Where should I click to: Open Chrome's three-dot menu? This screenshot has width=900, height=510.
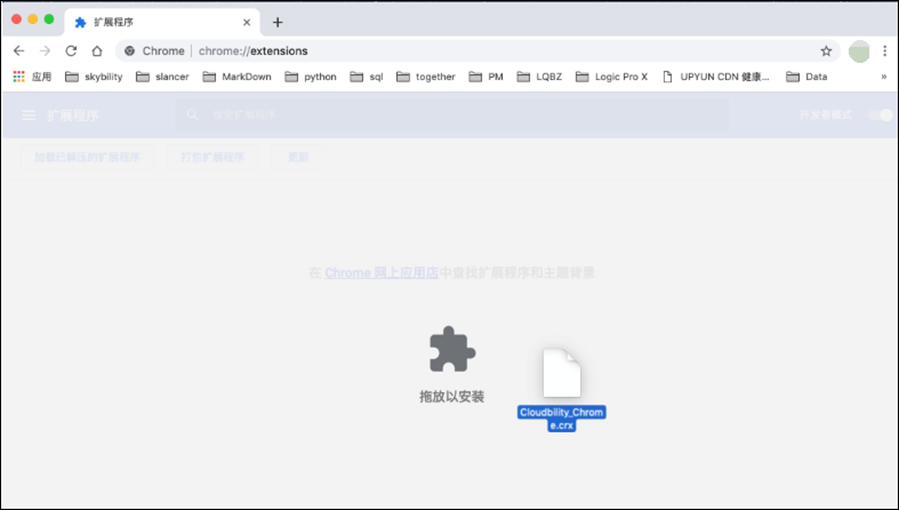885,51
